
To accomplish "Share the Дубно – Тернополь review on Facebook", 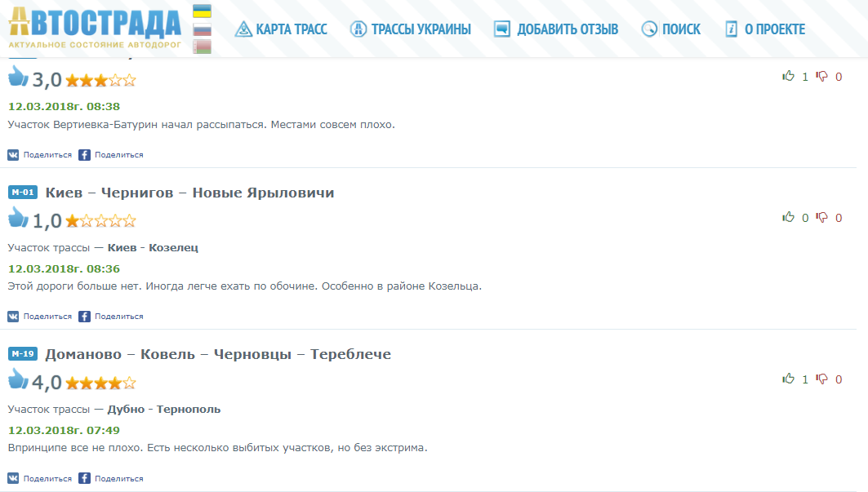I will coord(111,478).
